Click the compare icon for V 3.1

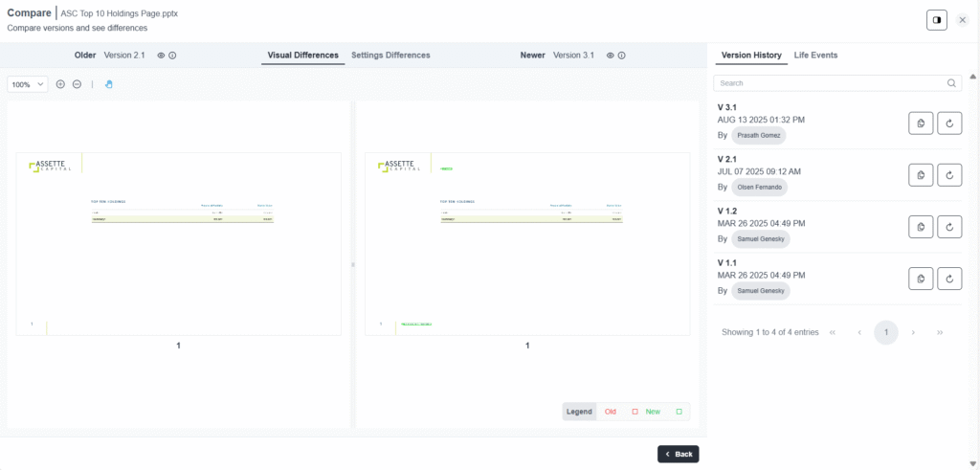pyautogui.click(x=921, y=123)
